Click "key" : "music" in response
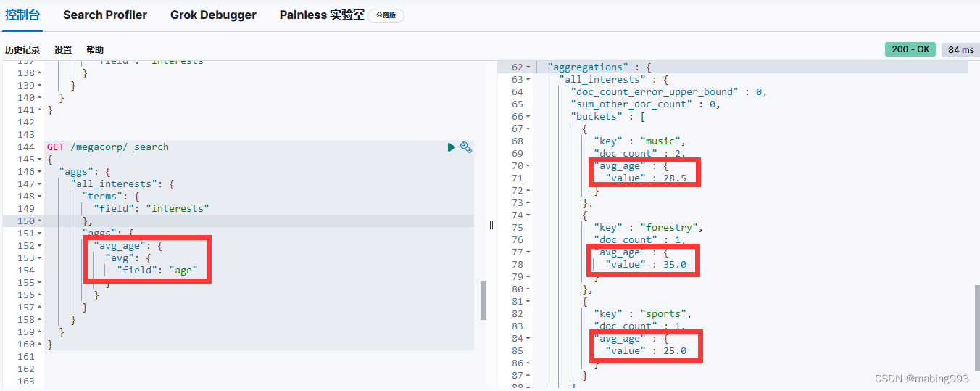980x391 pixels. tap(639, 141)
